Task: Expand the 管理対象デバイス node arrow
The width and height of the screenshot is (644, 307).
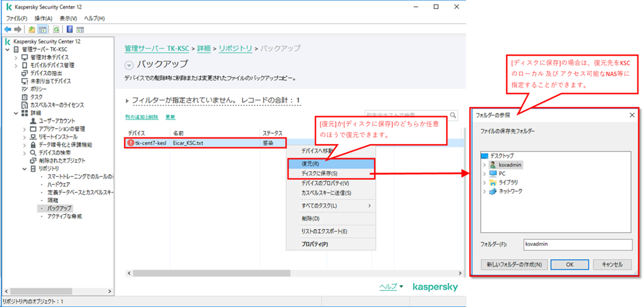Action: [x=16, y=57]
